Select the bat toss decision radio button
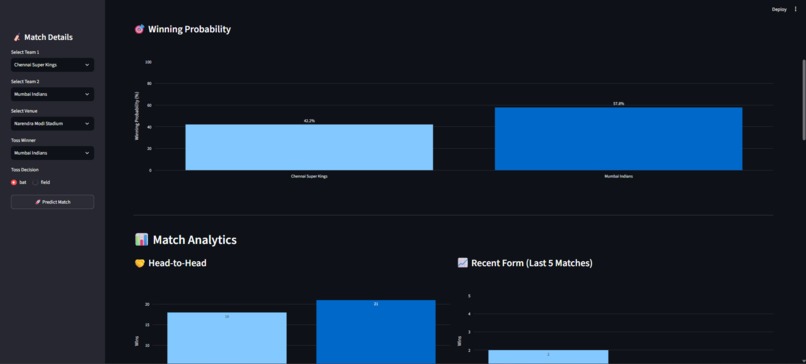This screenshot has width=806, height=364. 14,182
